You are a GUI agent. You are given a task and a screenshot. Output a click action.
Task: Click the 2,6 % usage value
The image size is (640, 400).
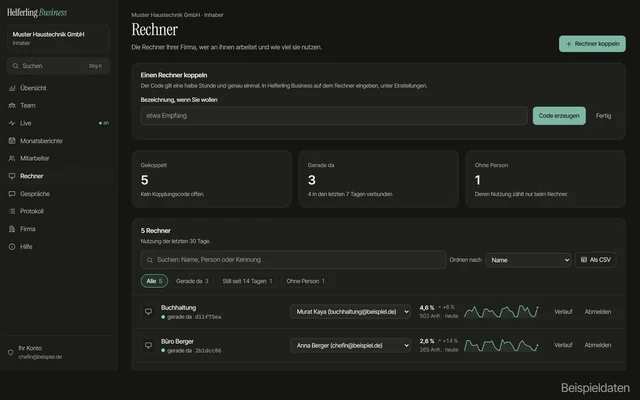coord(427,341)
